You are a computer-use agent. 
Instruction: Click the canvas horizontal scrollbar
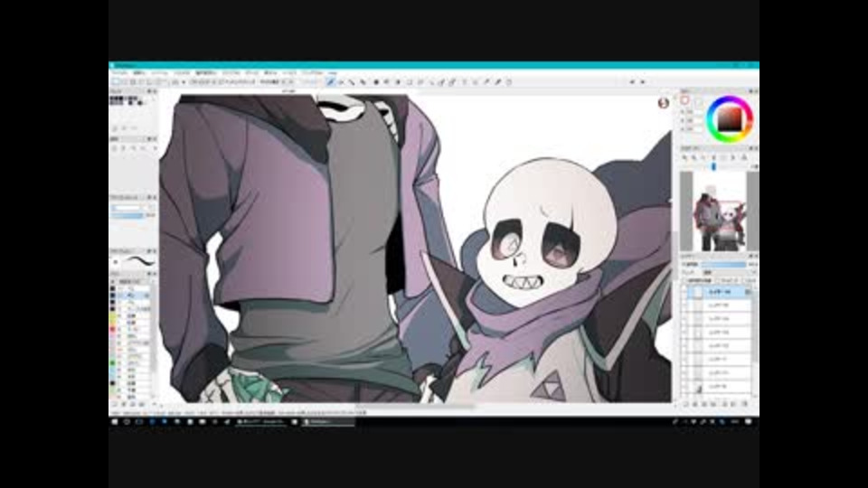point(415,407)
